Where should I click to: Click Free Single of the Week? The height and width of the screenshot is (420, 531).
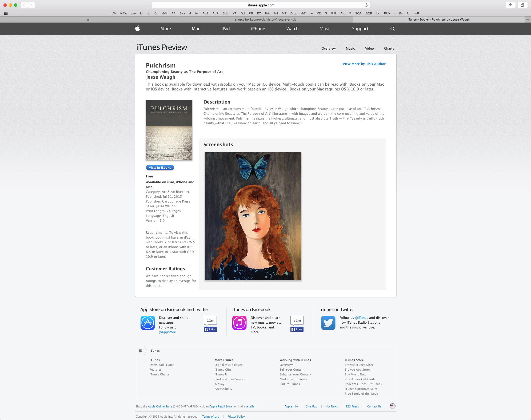click(x=361, y=394)
